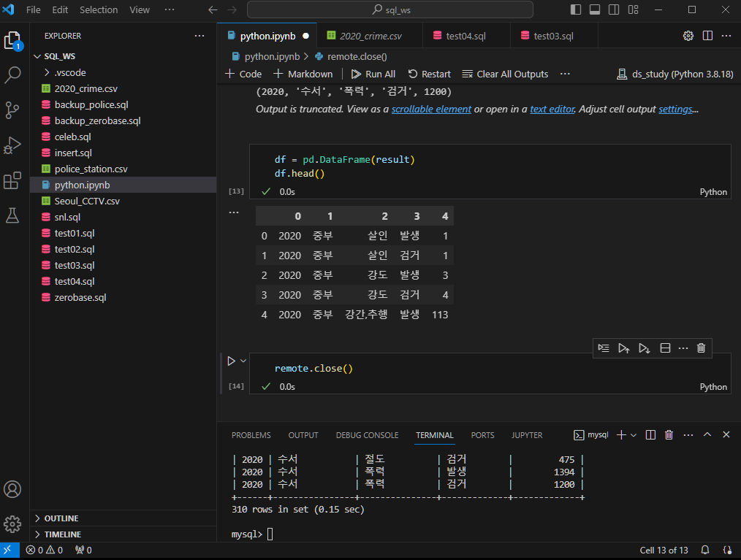Image resolution: width=741 pixels, height=560 pixels.
Task: Open Source Control view icon
Action: pyautogui.click(x=12, y=110)
